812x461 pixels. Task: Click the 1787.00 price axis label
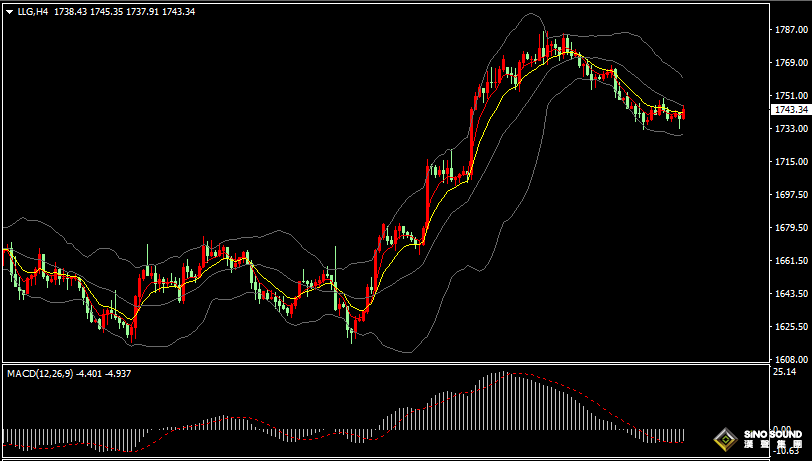[x=790, y=30]
